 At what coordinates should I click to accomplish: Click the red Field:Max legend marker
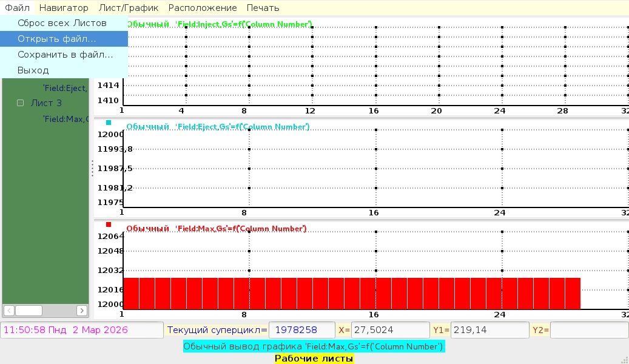coord(109,224)
